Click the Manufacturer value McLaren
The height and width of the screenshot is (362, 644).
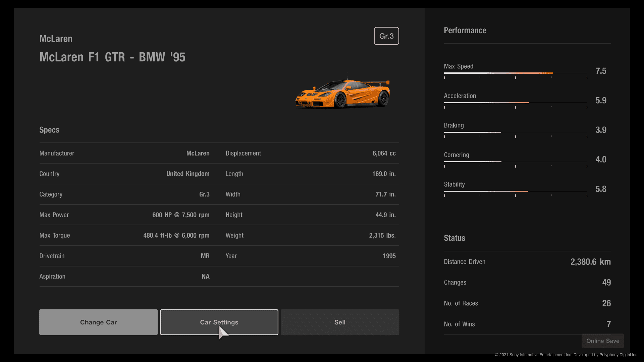(x=198, y=153)
